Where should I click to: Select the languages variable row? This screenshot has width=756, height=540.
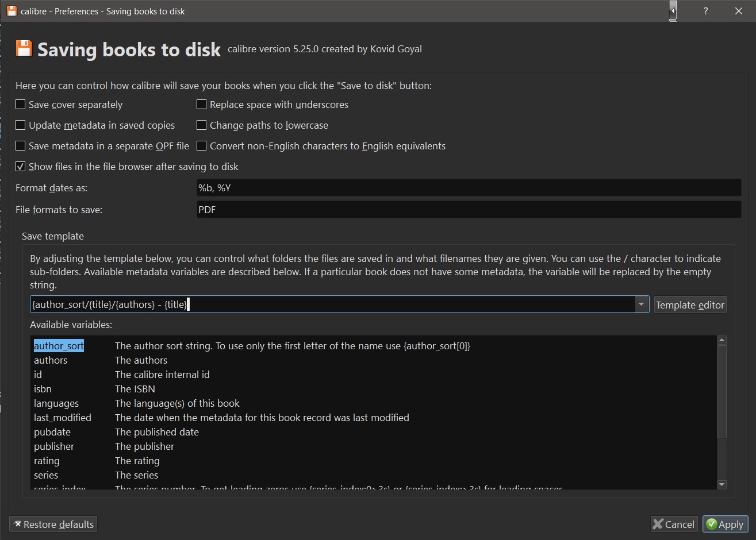point(56,403)
